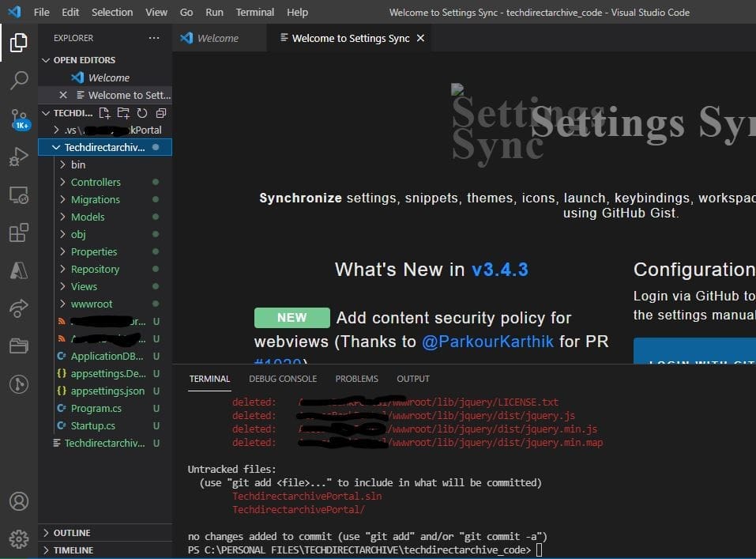Open the Terminal menu
Screen dimensions: 756x559
click(255, 12)
